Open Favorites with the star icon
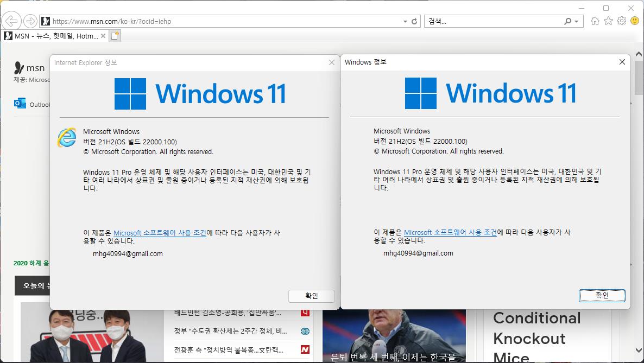644x363 pixels. tap(608, 21)
